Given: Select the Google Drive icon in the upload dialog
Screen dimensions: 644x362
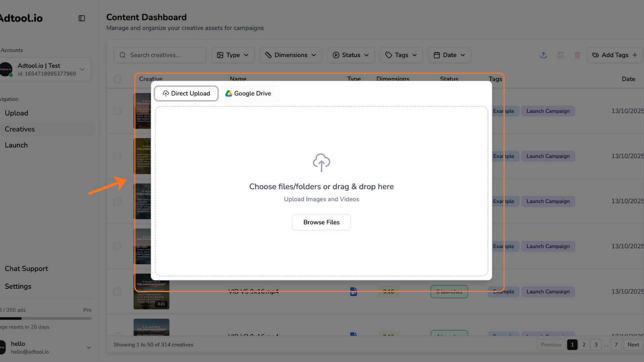Looking at the screenshot, I should (229, 93).
